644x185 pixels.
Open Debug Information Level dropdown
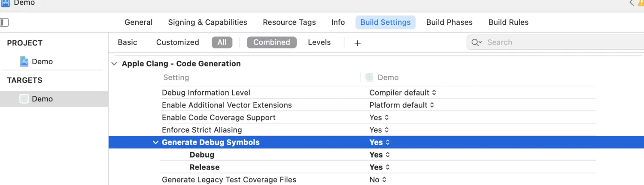(402, 92)
